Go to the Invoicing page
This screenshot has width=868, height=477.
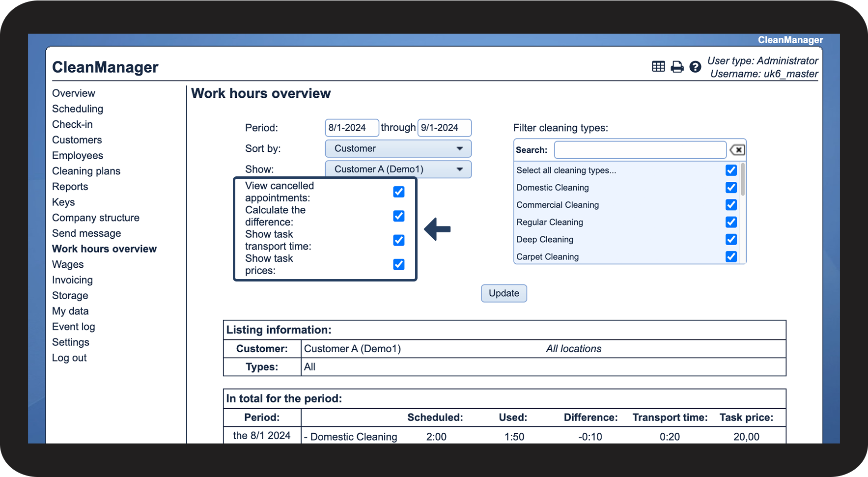[72, 280]
